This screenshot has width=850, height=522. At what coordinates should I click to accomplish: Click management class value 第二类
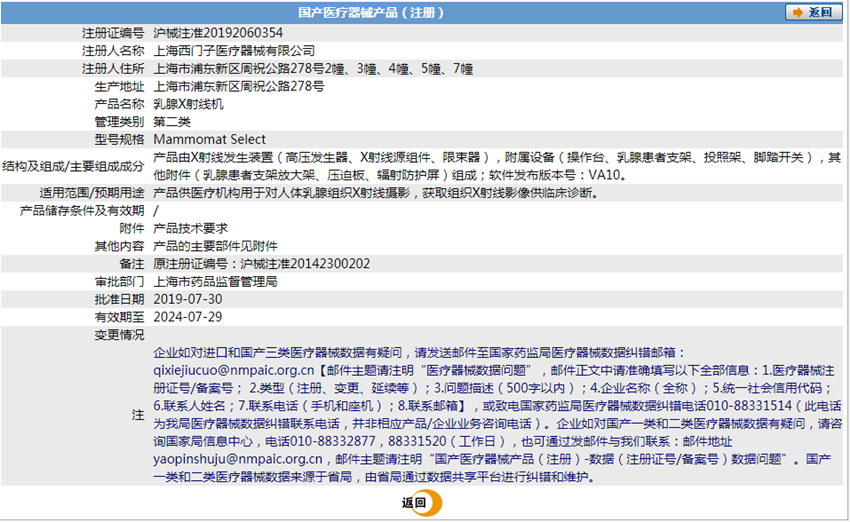pos(172,122)
